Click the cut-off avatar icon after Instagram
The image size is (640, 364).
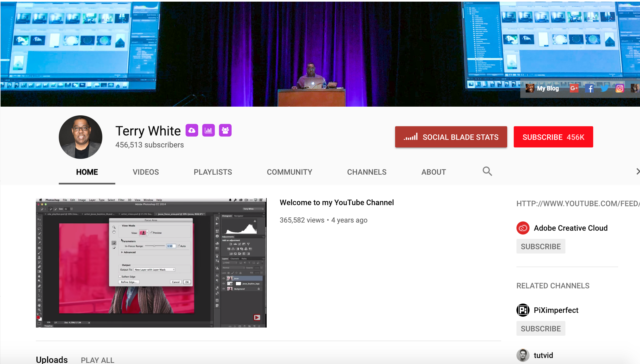[x=635, y=88]
